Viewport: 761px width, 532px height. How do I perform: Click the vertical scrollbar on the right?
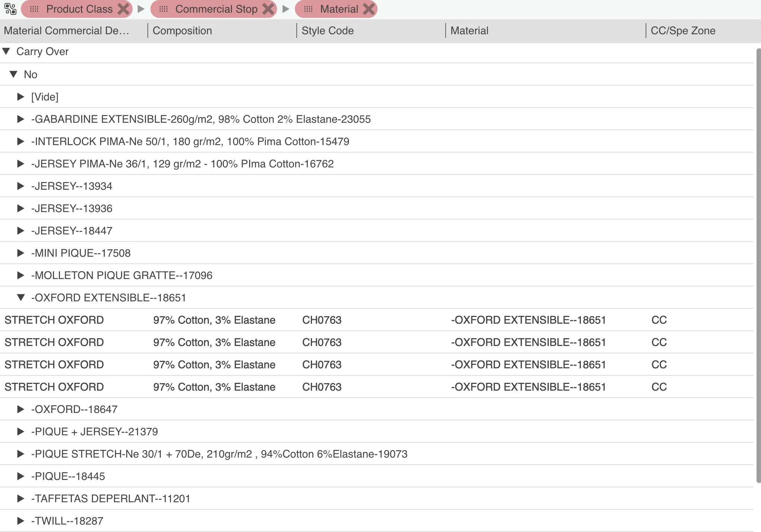[758, 260]
